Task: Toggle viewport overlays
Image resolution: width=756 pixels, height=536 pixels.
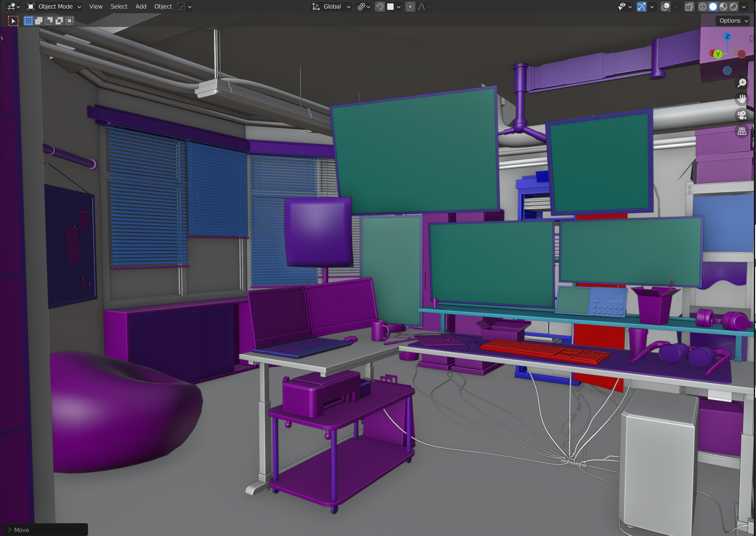Action: click(665, 6)
